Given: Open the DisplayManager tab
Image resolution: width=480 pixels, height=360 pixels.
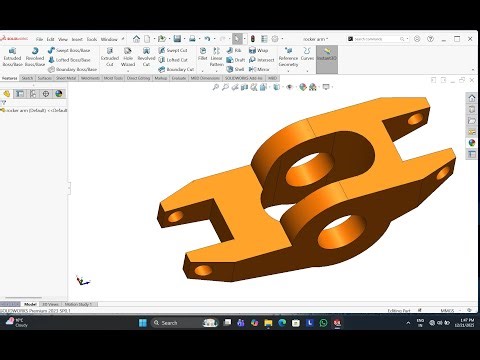Looking at the screenshot, I should click(59, 94).
